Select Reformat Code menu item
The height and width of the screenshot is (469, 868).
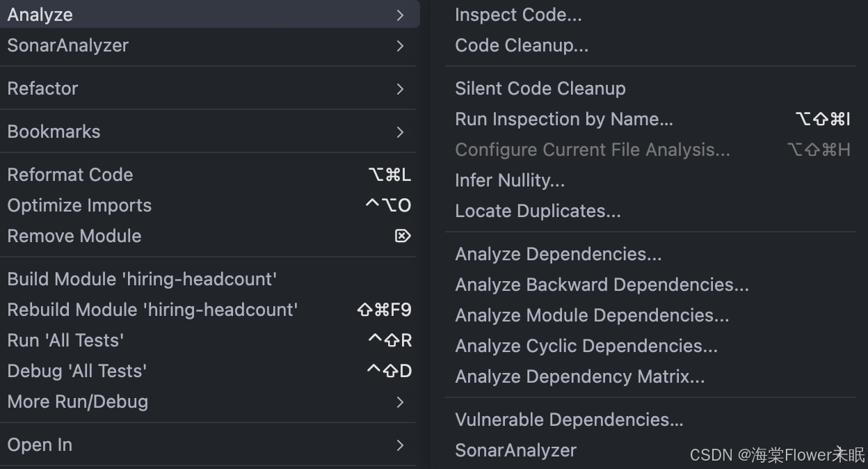point(70,175)
